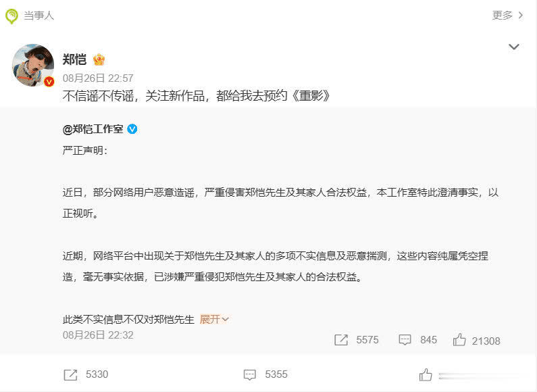Viewport: 537px width, 392px height.
Task: Click the 08月26日 22:57 post timestamp
Action: 98,78
